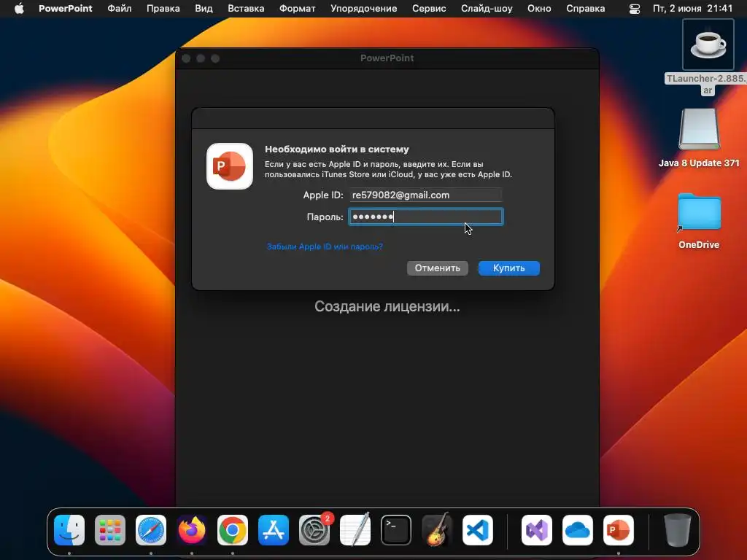This screenshot has height=560, width=747.
Task: Open Visual Studio purple icon in Dock
Action: click(537, 529)
